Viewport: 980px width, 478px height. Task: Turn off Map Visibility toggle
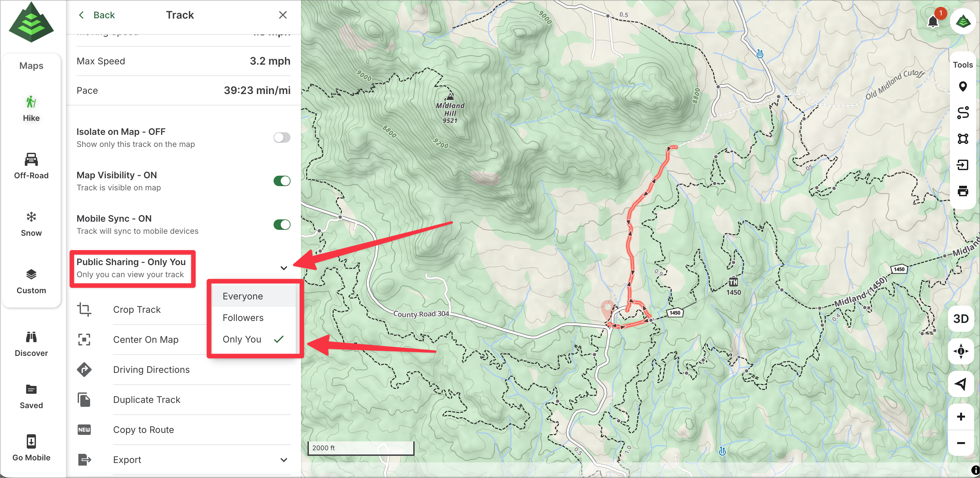click(x=281, y=181)
